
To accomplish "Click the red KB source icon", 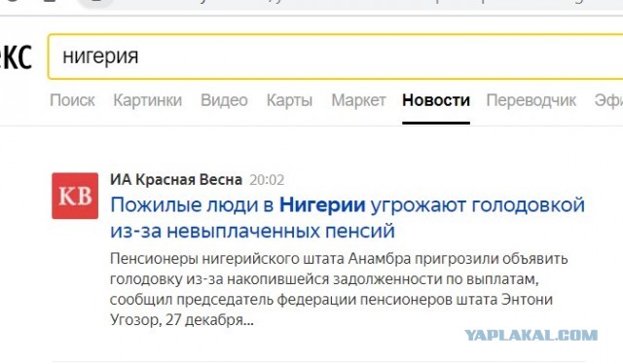I will point(75,196).
